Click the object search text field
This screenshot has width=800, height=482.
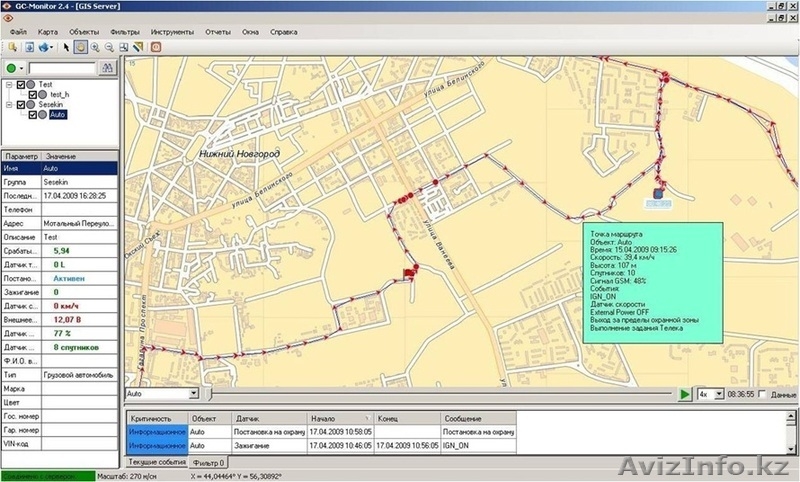click(x=62, y=68)
